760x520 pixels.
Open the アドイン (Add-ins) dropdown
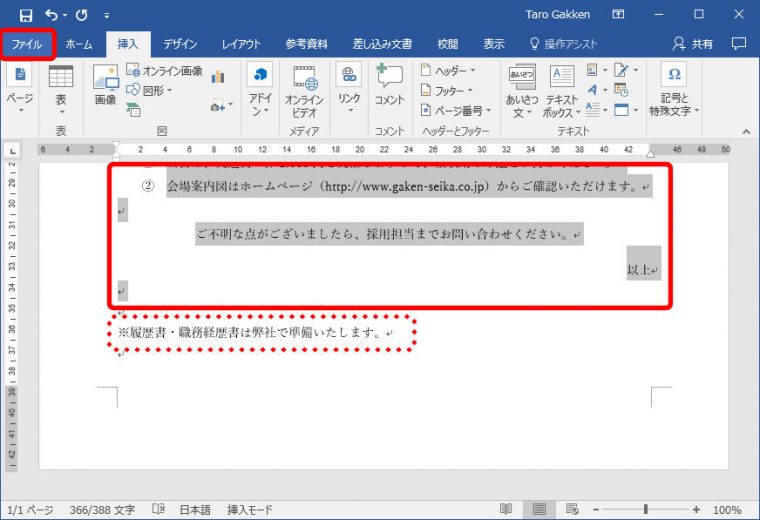260,90
